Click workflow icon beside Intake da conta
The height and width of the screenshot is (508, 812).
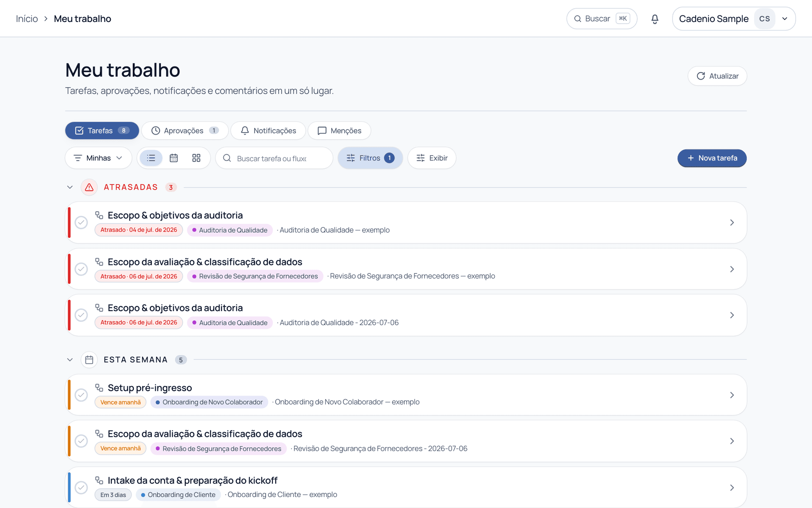(x=99, y=480)
